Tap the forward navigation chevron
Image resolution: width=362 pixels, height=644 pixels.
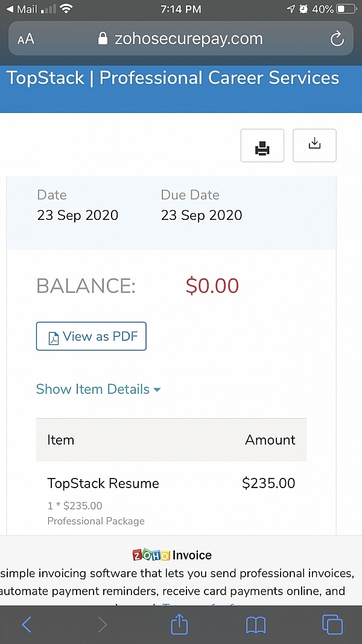[103, 625]
